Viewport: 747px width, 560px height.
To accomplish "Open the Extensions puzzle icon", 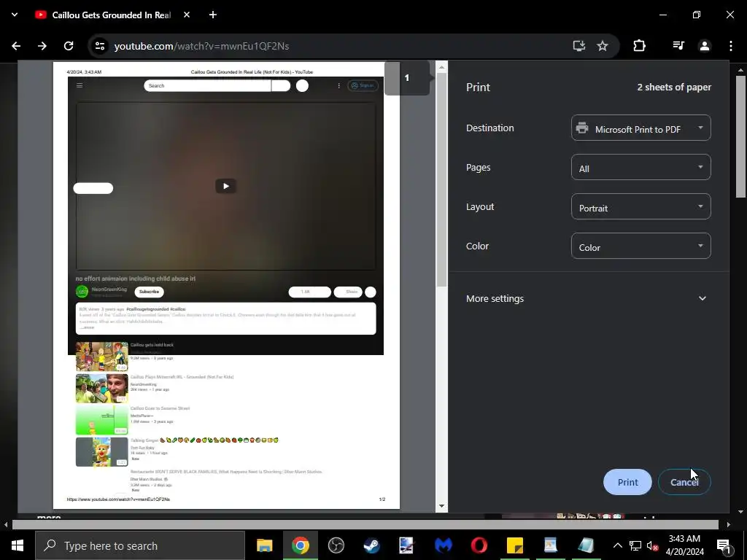I will coord(639,46).
